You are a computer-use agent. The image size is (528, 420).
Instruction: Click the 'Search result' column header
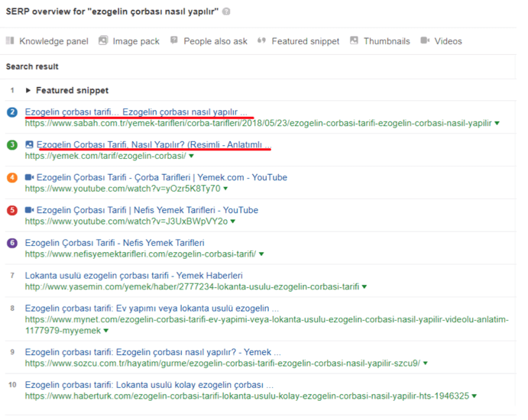tap(32, 66)
